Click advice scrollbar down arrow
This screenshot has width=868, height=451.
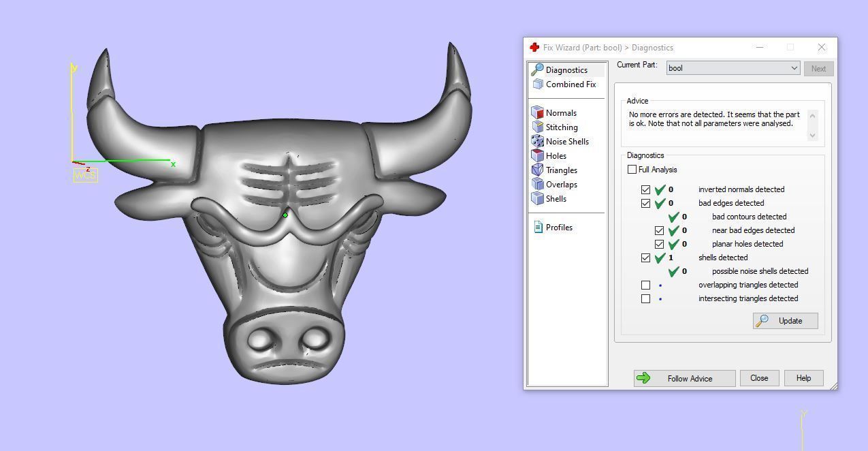[x=811, y=136]
